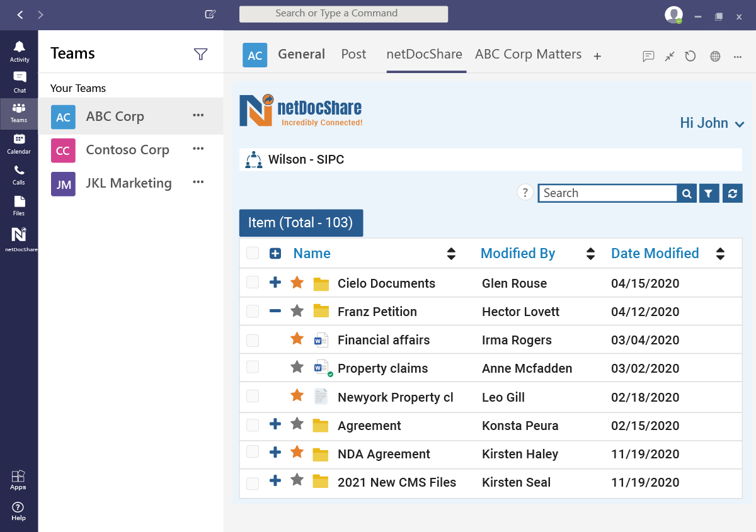Screen dimensions: 756x532
Task: Click the netDocShare Search input field
Action: coord(608,193)
